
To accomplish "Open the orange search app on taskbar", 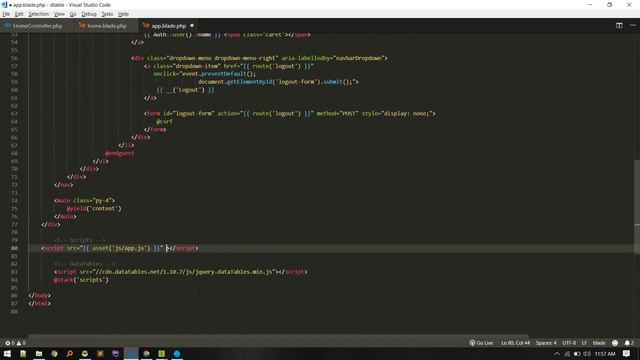I will [x=69, y=353].
